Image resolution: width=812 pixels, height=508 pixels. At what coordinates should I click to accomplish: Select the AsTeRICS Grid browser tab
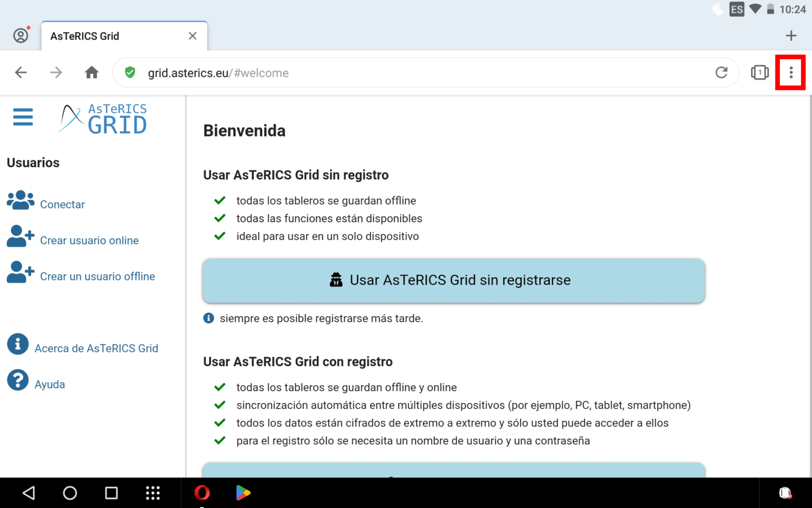coord(106,35)
